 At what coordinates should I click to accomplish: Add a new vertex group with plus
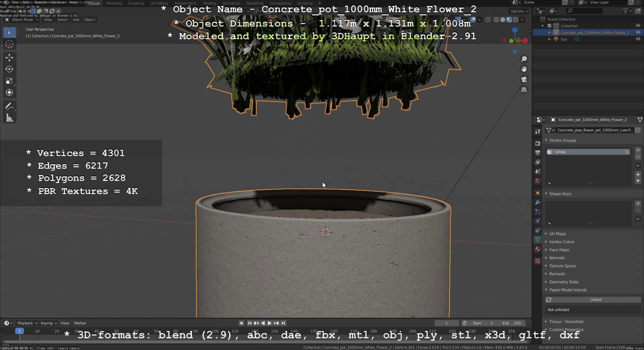638,150
